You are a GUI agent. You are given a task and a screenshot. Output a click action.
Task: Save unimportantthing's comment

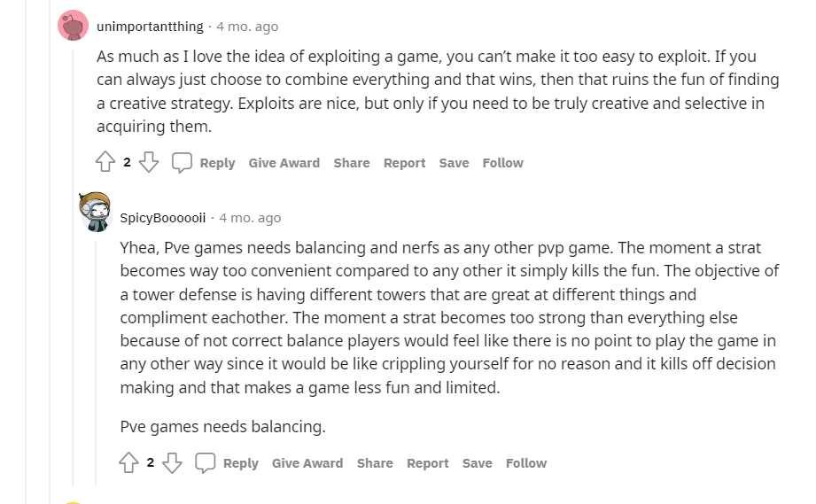pos(454,163)
